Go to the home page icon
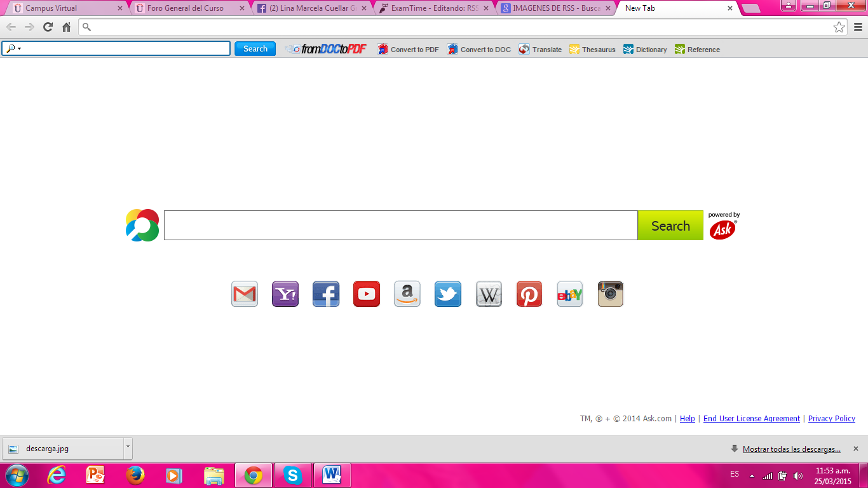 (66, 27)
